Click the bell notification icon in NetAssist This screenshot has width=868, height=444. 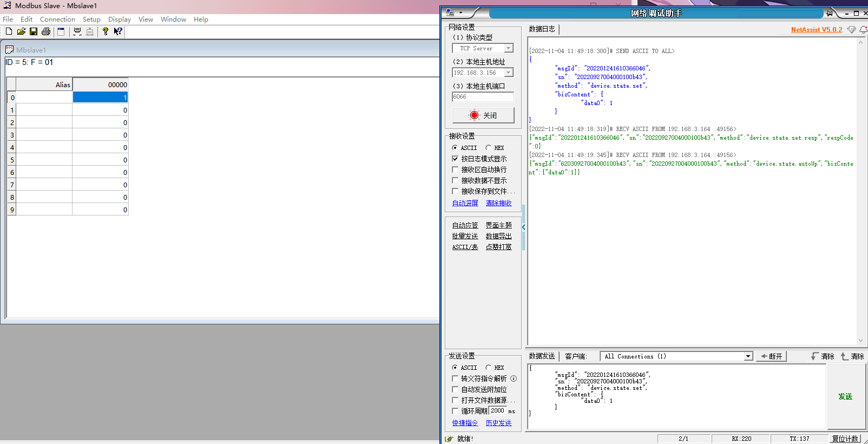[863, 30]
